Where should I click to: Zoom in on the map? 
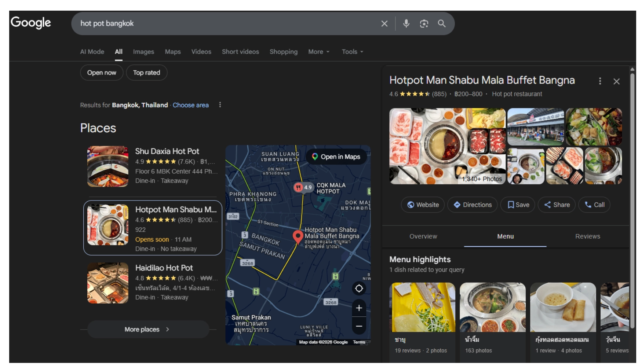click(x=359, y=308)
